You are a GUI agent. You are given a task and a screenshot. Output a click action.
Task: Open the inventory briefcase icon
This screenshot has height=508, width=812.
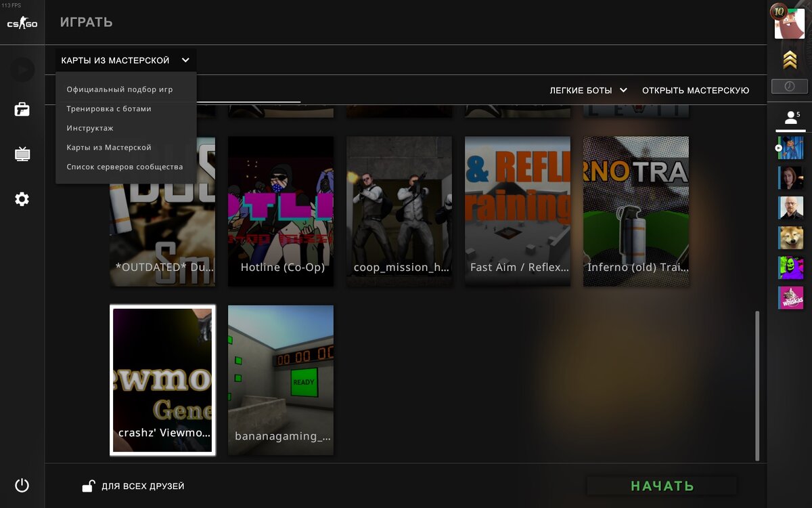(x=22, y=109)
